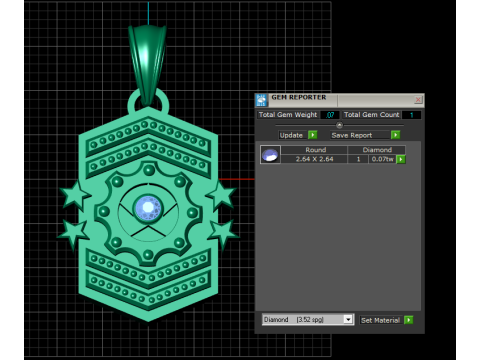Screen dimensions: 480x360
Task: Select the Diamond material header cell
Action: point(377,150)
